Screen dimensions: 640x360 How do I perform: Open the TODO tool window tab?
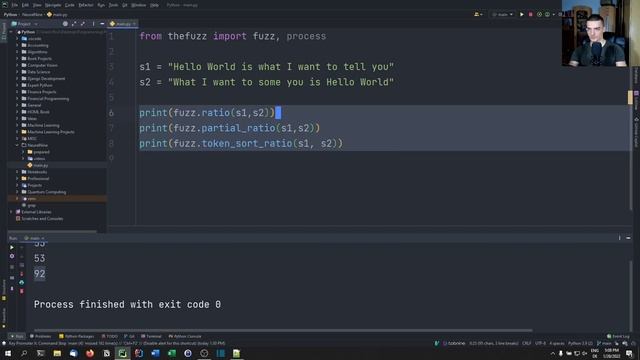tap(109, 336)
